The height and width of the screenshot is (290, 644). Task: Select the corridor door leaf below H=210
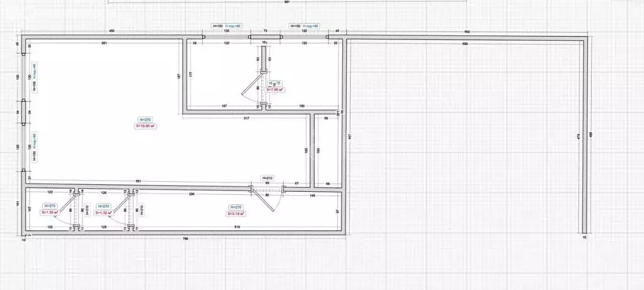coord(263,201)
